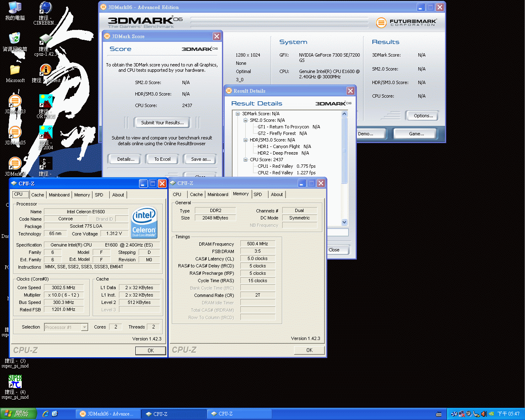
Task: Select the CPU1 - Red Valley 0.775 fps row
Action: 287,166
